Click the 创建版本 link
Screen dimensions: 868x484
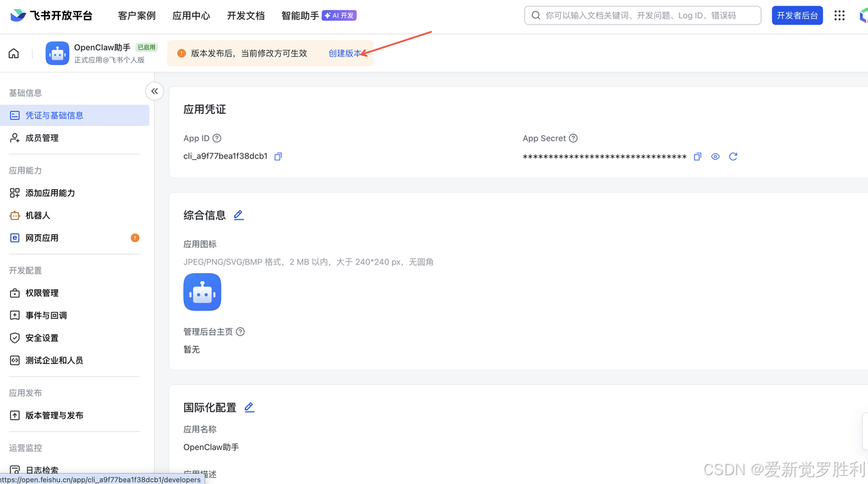point(345,54)
